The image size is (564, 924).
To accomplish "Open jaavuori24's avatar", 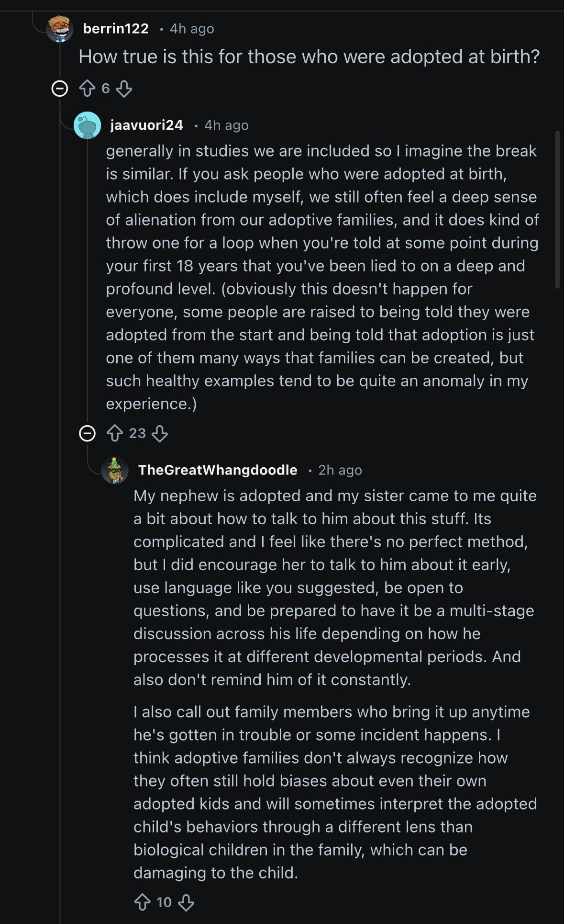I will [87, 125].
